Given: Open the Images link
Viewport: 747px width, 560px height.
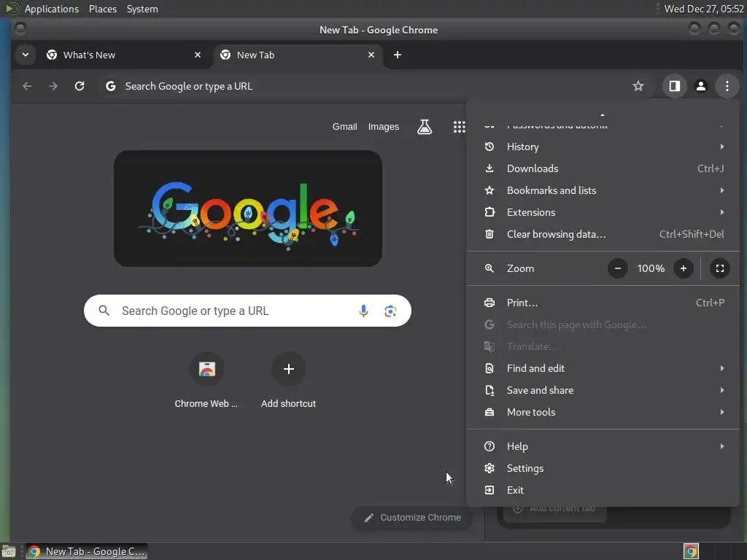Looking at the screenshot, I should 384,127.
